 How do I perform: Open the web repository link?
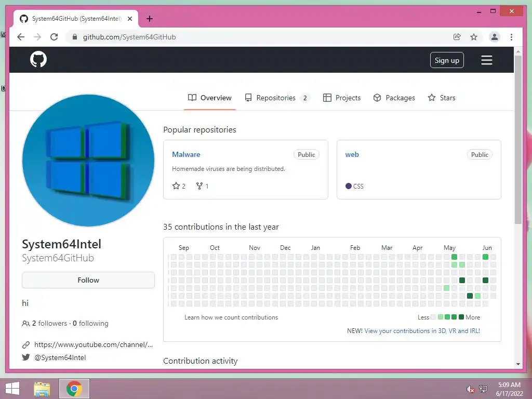pyautogui.click(x=352, y=154)
